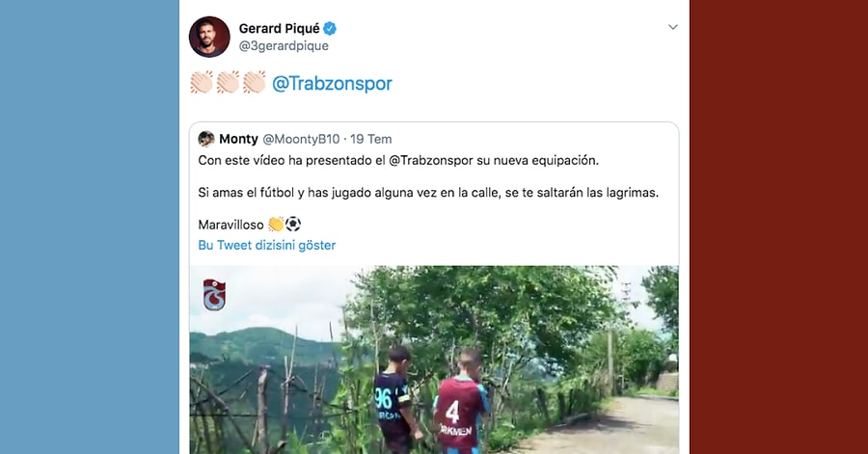Click the boy wearing number 4 jersey
868x454 pixels.
461,401
